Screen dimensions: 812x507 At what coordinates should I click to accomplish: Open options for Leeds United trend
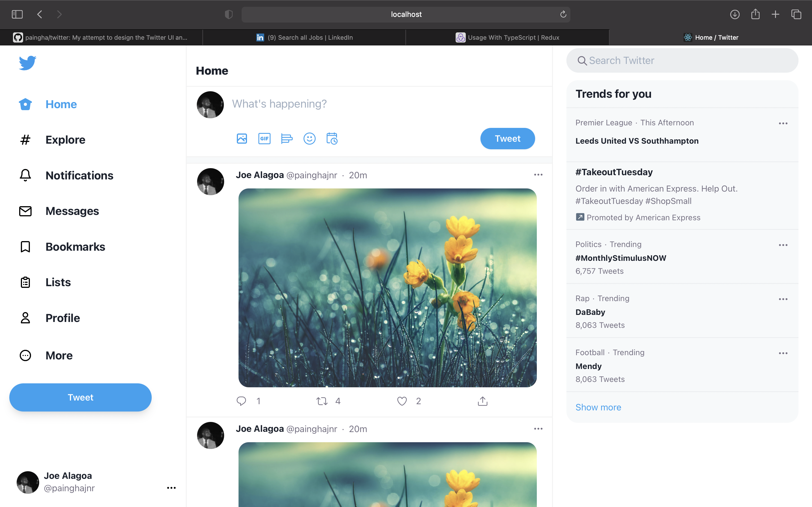[783, 123]
